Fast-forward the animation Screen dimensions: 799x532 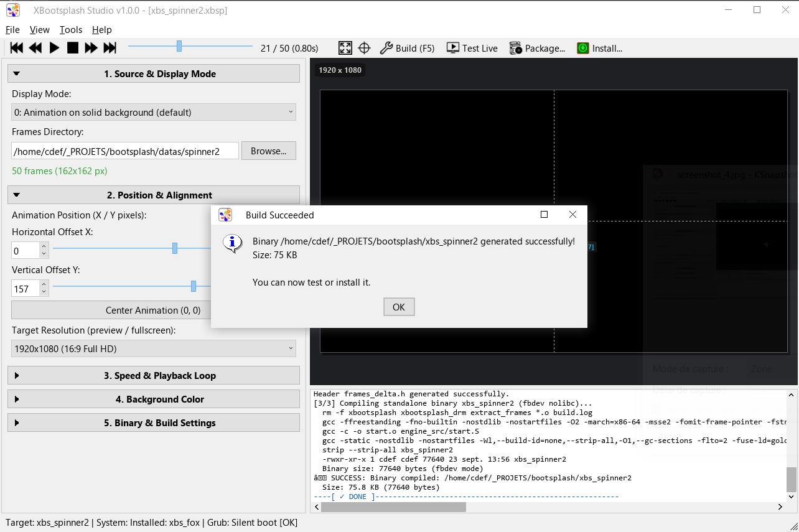(x=91, y=48)
